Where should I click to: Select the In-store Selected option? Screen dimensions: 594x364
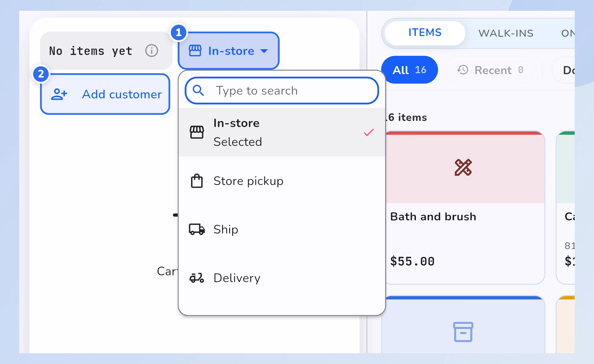click(x=282, y=132)
